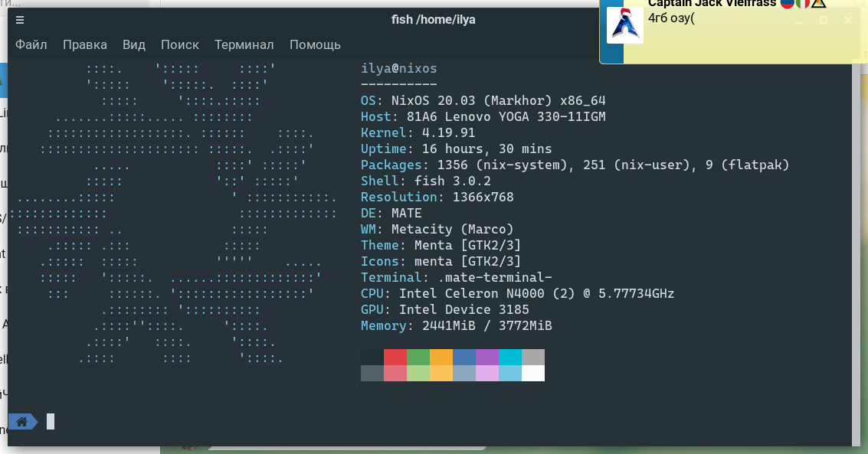Click the terminal cursor at the prompt
This screenshot has height=454, width=868.
click(x=51, y=422)
